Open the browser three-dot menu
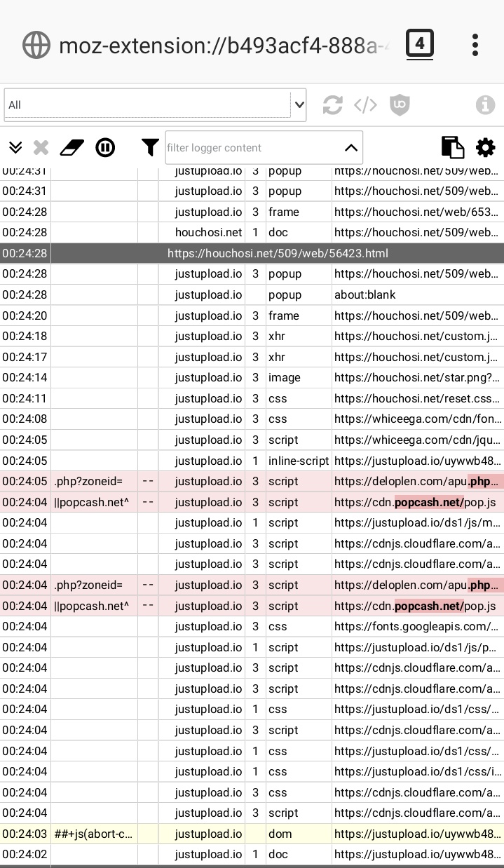The image size is (504, 868). pos(475,44)
